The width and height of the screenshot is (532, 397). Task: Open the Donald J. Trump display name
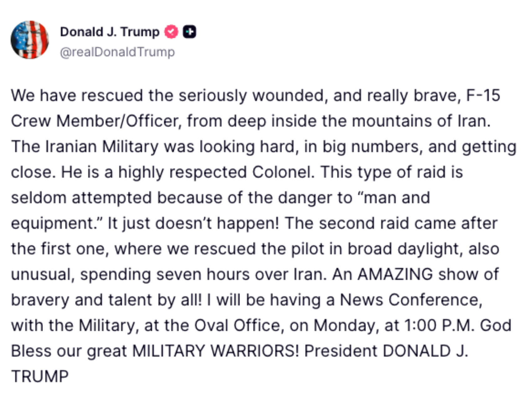pyautogui.click(x=110, y=32)
